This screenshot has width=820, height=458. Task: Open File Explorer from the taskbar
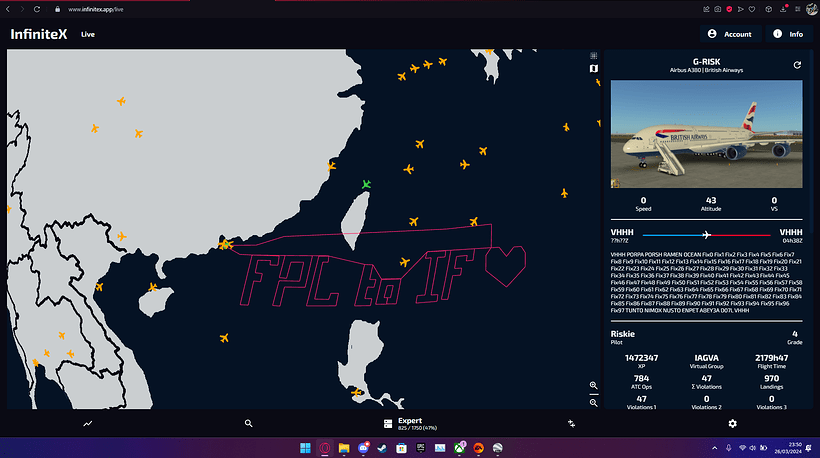tap(344, 448)
